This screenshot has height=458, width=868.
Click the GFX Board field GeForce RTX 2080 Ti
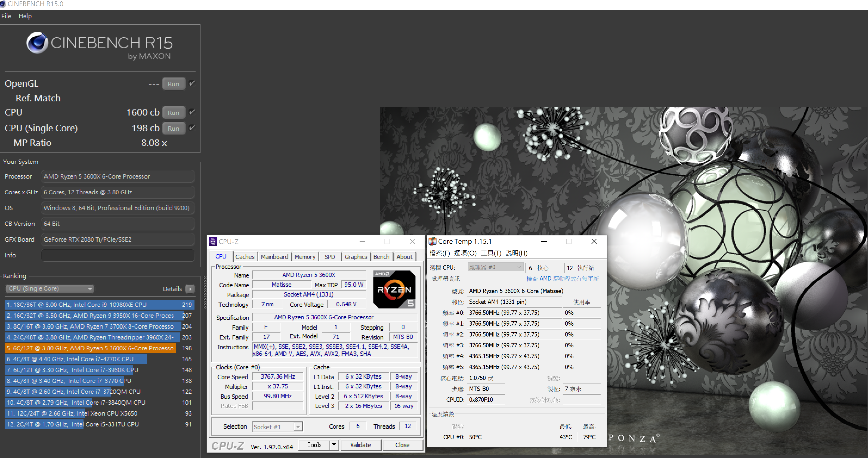[x=118, y=239]
